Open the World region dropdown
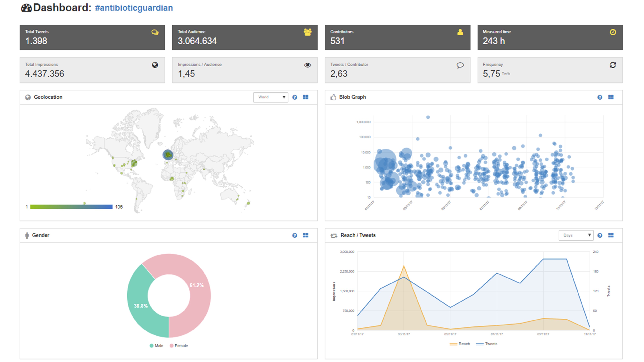Image resolution: width=644 pixels, height=362 pixels. [270, 97]
